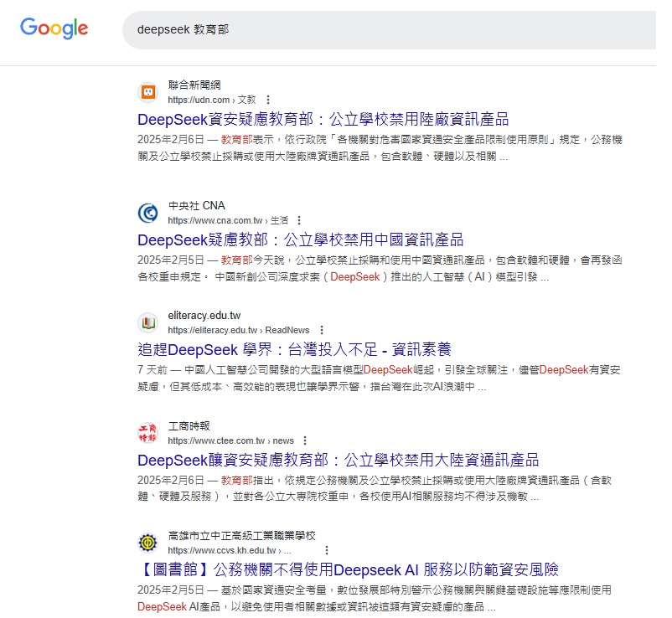Viewport: 672px width, 618px height.
Task: Click the 聯合新聞網 site name
Action: (x=194, y=85)
